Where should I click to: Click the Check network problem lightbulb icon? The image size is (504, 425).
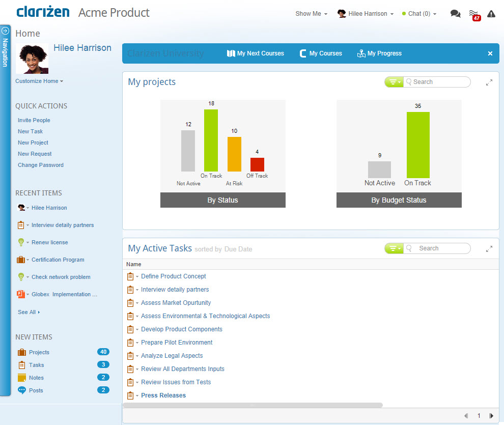click(x=21, y=277)
